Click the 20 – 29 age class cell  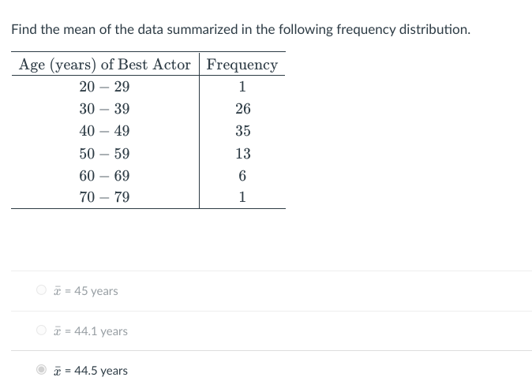[104, 87]
